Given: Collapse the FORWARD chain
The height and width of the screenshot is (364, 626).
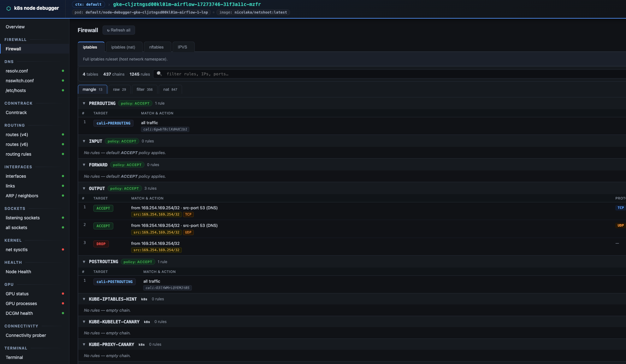Looking at the screenshot, I should (84, 165).
